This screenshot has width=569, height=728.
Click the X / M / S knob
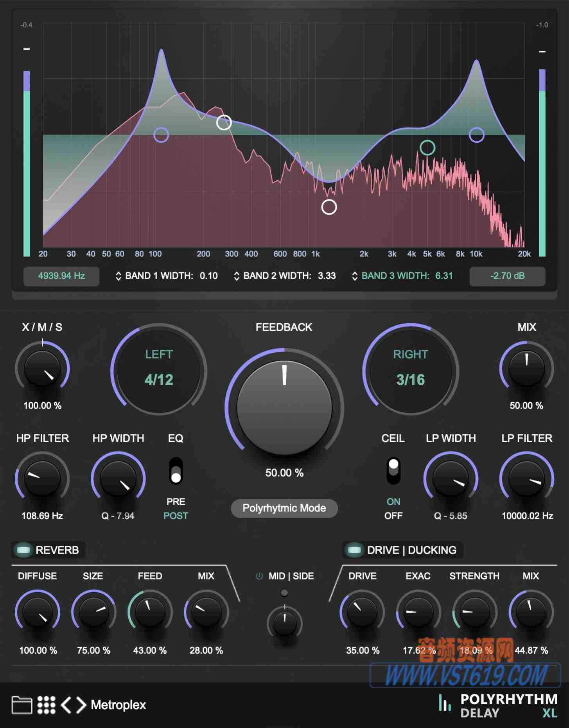tap(42, 368)
